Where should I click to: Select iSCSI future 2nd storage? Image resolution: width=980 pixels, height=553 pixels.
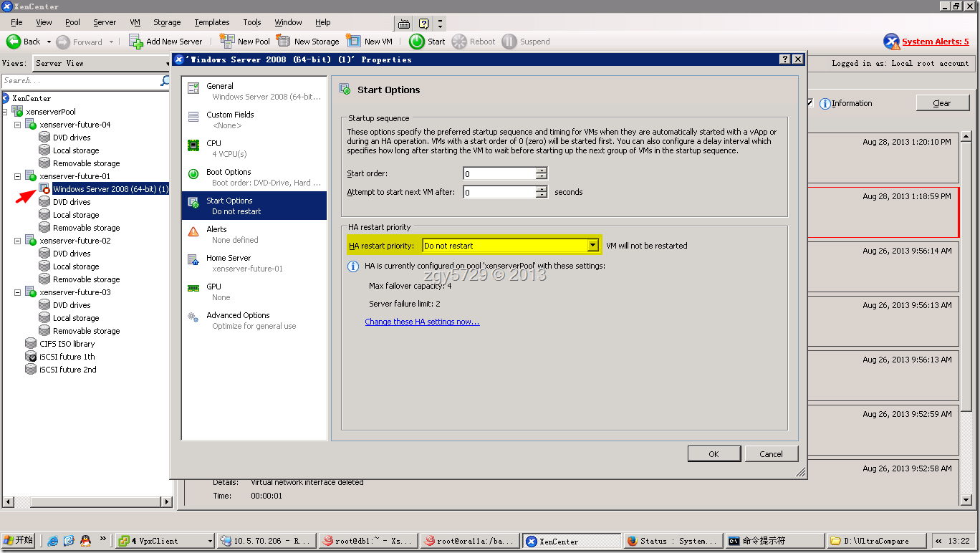pyautogui.click(x=67, y=370)
